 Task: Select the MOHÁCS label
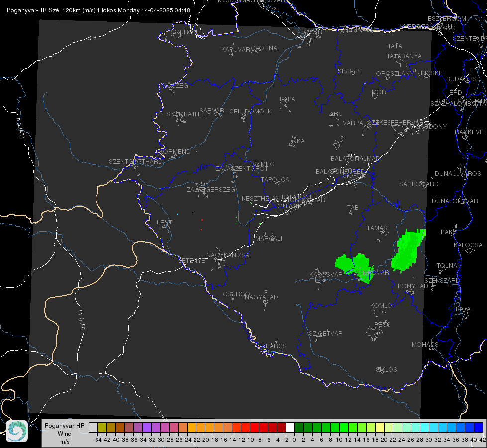tap(425, 345)
